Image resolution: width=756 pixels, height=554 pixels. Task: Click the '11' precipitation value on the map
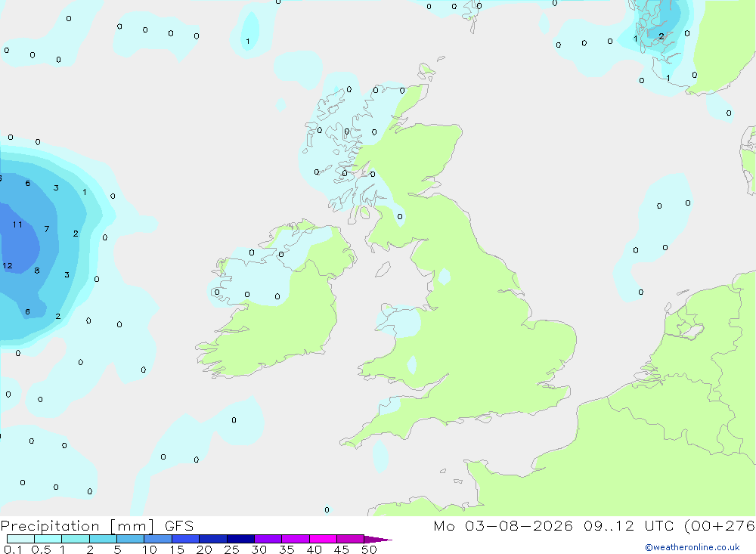coord(18,224)
